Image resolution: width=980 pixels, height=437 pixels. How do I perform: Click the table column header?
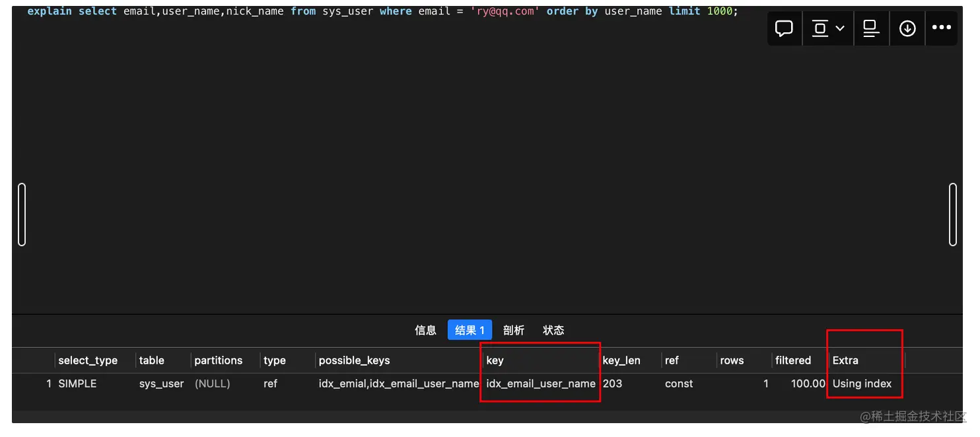tap(152, 360)
